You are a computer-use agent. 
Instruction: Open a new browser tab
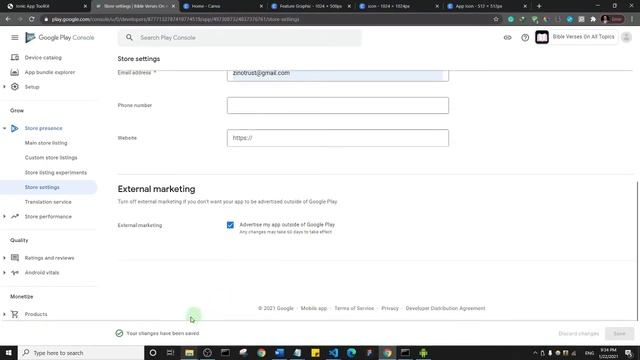[539, 6]
